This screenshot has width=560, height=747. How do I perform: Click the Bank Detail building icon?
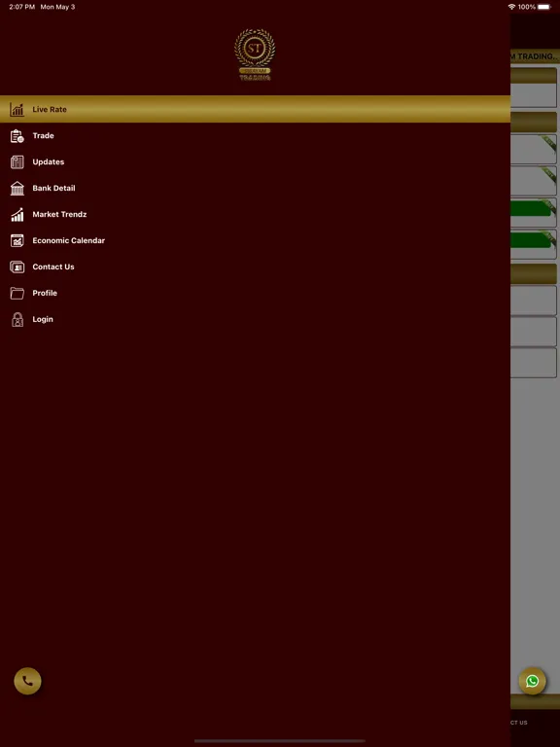coord(17,188)
